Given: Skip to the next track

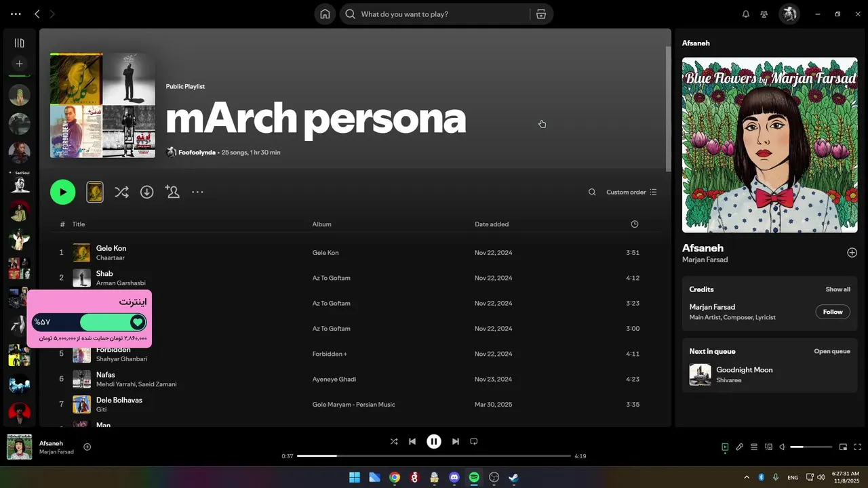Looking at the screenshot, I should click(456, 441).
